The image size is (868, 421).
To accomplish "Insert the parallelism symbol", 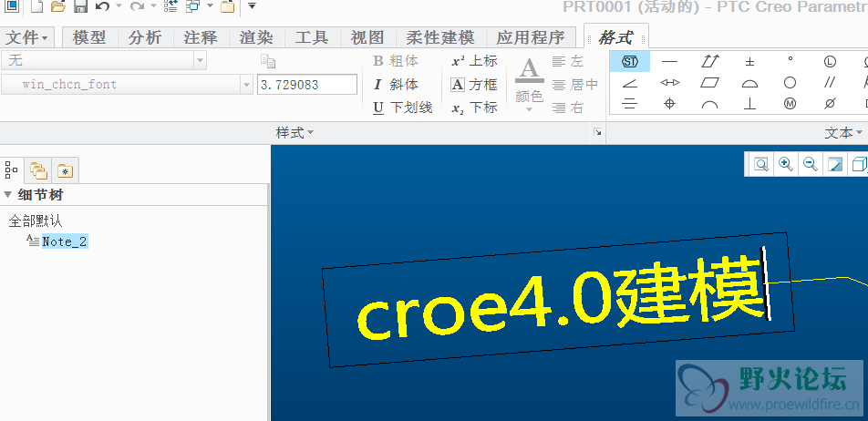I will (x=830, y=83).
